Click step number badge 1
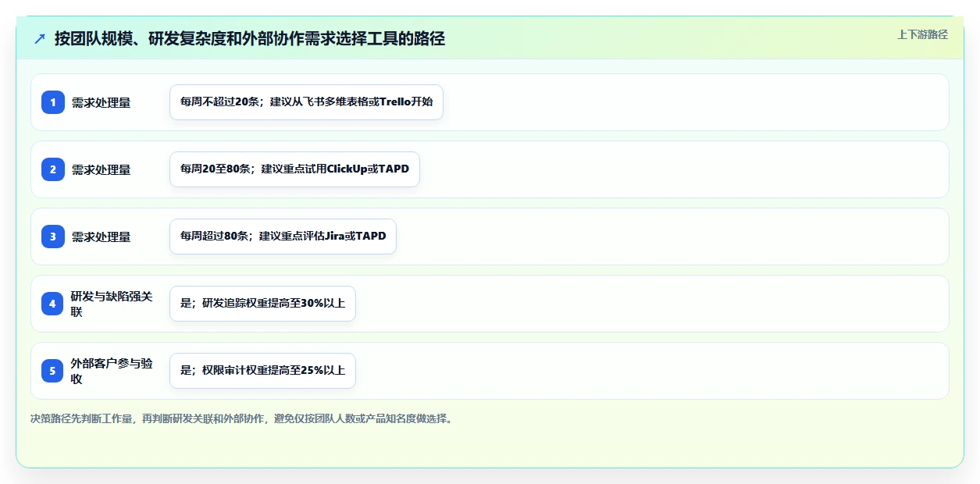The width and height of the screenshot is (980, 484). pyautogui.click(x=53, y=102)
